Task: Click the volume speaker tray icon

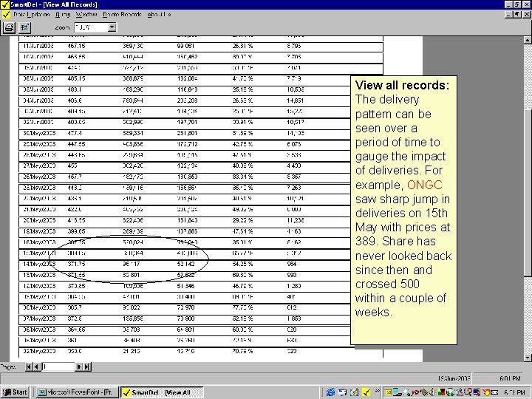Action: tap(432, 392)
